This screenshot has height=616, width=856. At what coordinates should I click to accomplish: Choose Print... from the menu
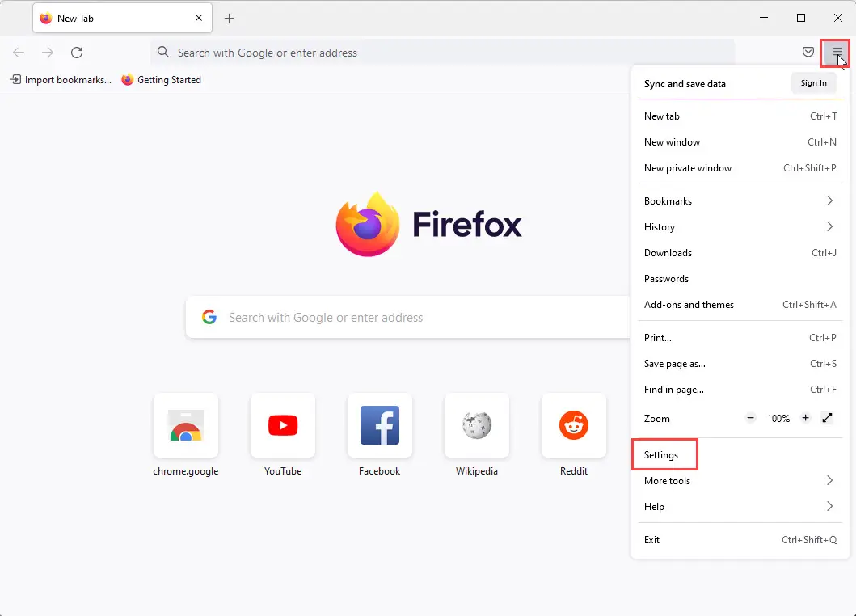pyautogui.click(x=740, y=337)
